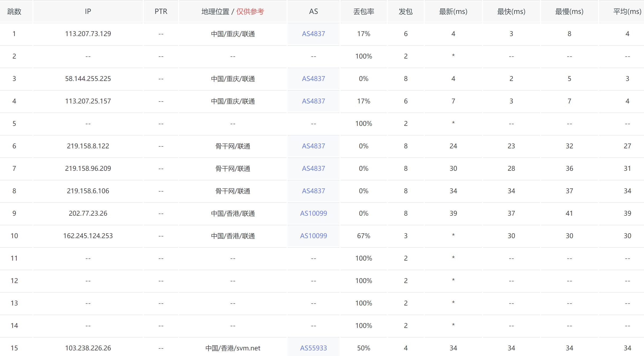
Task: Click 100% loss in hop 14 row
Action: pyautogui.click(x=364, y=326)
